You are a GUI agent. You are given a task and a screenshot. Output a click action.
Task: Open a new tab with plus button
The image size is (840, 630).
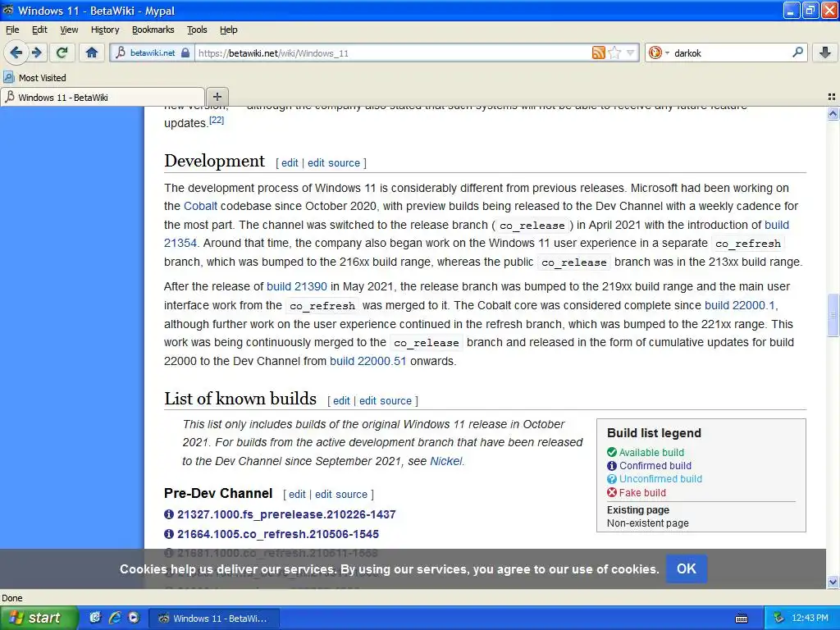point(217,97)
